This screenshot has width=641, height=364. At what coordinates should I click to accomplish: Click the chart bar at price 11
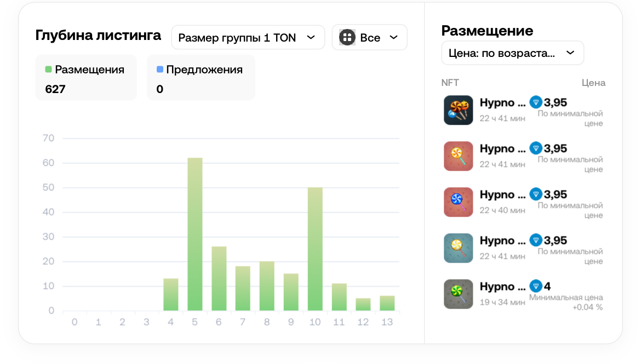(x=339, y=297)
